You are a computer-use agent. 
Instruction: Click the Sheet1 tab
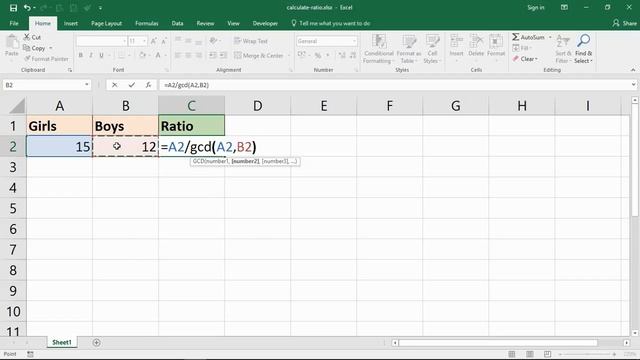click(62, 342)
